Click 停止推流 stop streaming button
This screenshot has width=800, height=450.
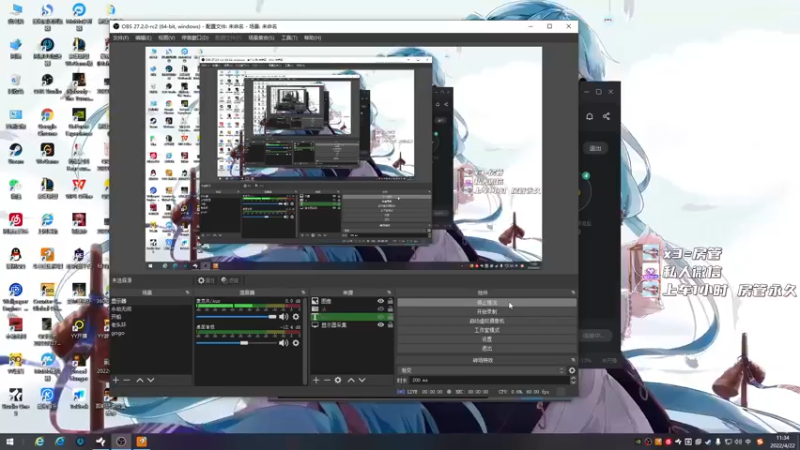point(487,303)
